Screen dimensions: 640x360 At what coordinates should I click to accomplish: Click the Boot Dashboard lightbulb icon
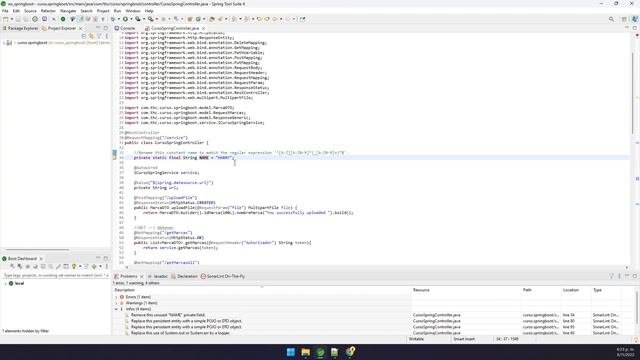(x=74, y=266)
